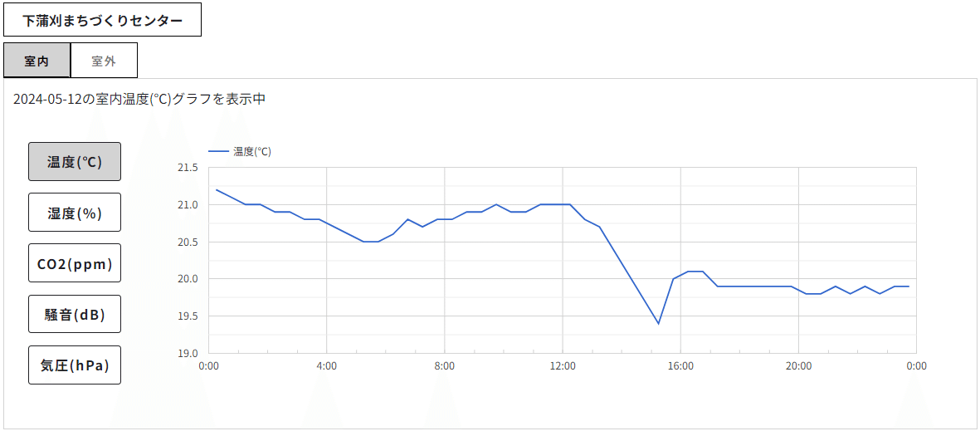
Task: Click the last data point of the temperature line
Action: pos(909,287)
